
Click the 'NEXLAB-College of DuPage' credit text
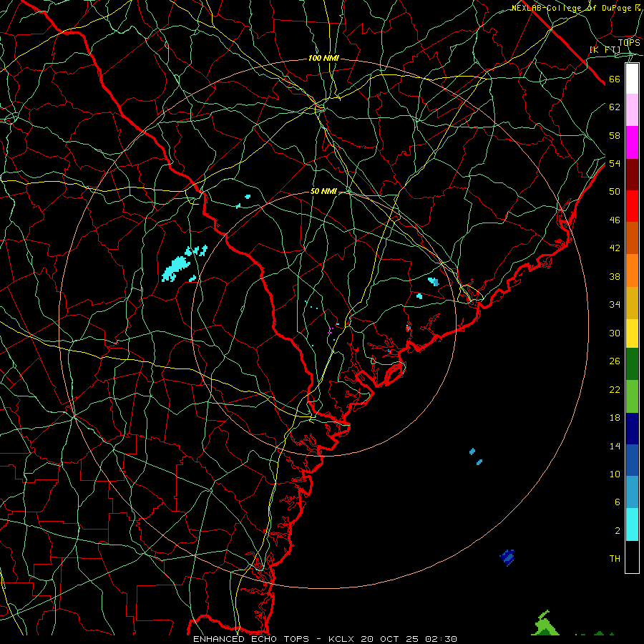pos(572,8)
